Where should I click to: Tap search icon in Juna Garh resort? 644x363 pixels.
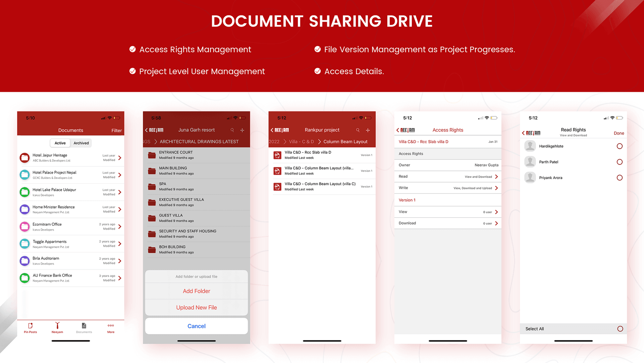(232, 130)
